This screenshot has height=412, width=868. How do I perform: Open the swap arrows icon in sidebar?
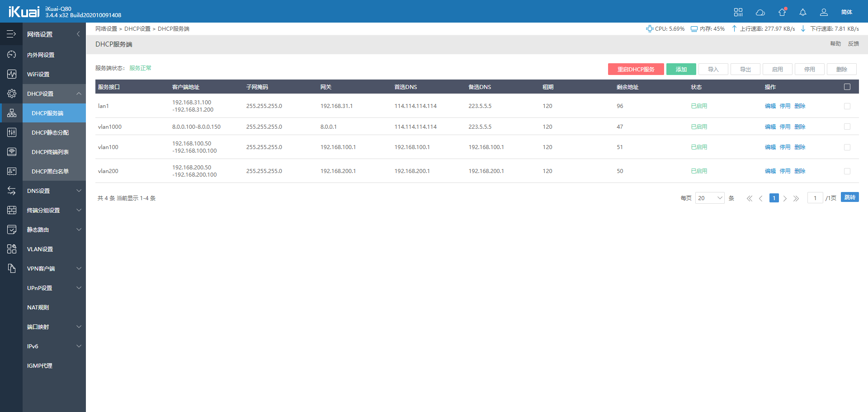coord(11,191)
